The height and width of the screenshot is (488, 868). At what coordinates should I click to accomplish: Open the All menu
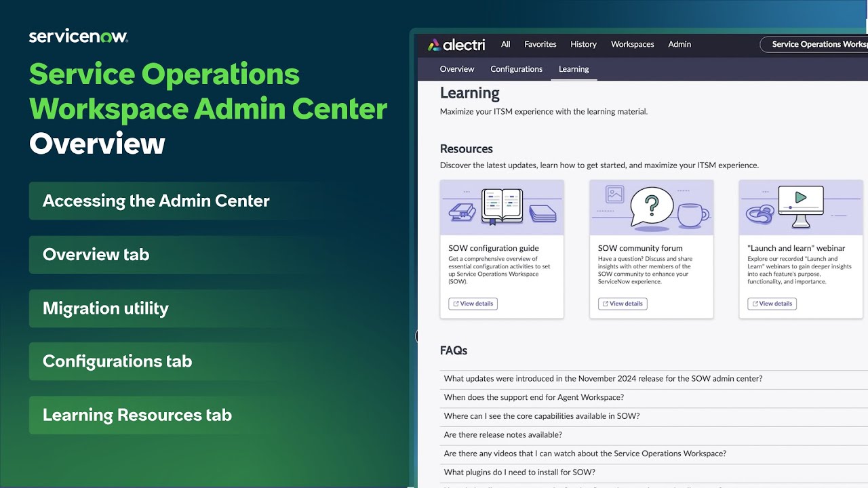point(505,44)
